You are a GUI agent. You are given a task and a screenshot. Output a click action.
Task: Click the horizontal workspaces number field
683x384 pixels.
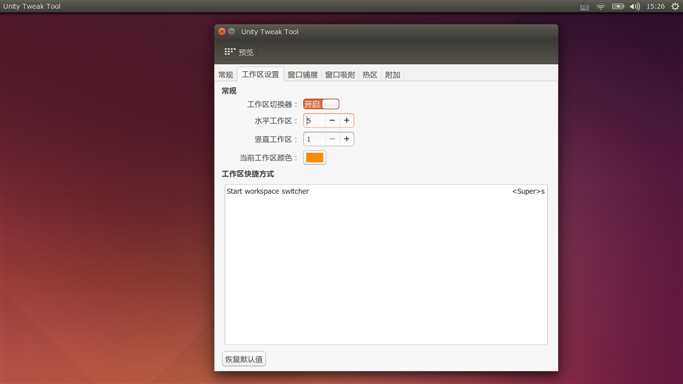[314, 121]
